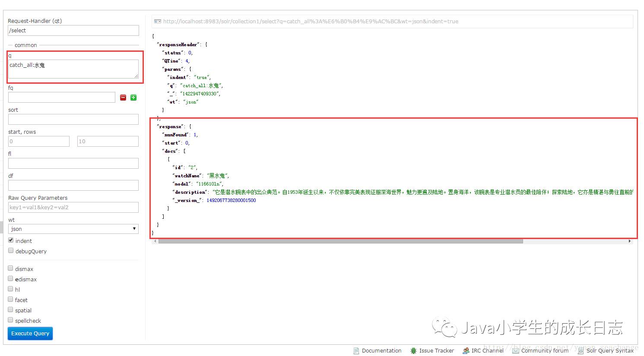Click the Documentation page icon

tap(356, 350)
